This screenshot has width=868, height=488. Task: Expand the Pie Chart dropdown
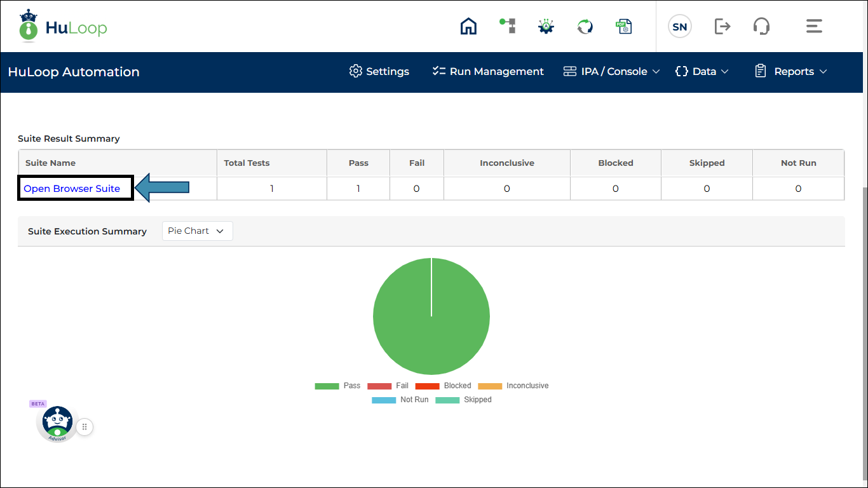[x=197, y=231]
